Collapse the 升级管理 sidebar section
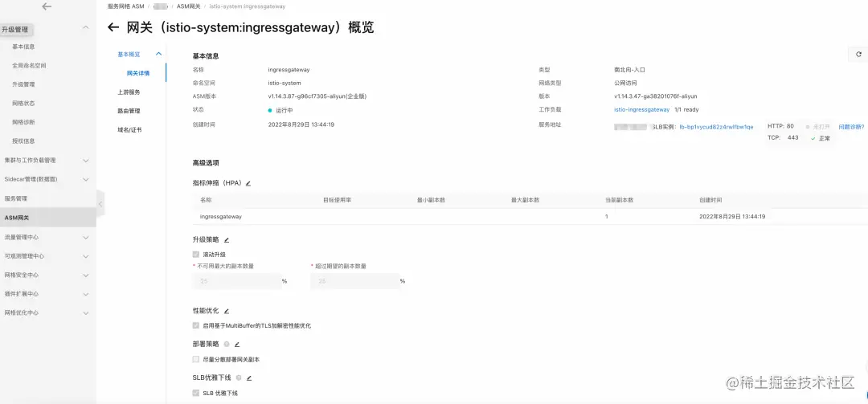Image resolution: width=868 pixels, height=404 pixels. click(85, 27)
